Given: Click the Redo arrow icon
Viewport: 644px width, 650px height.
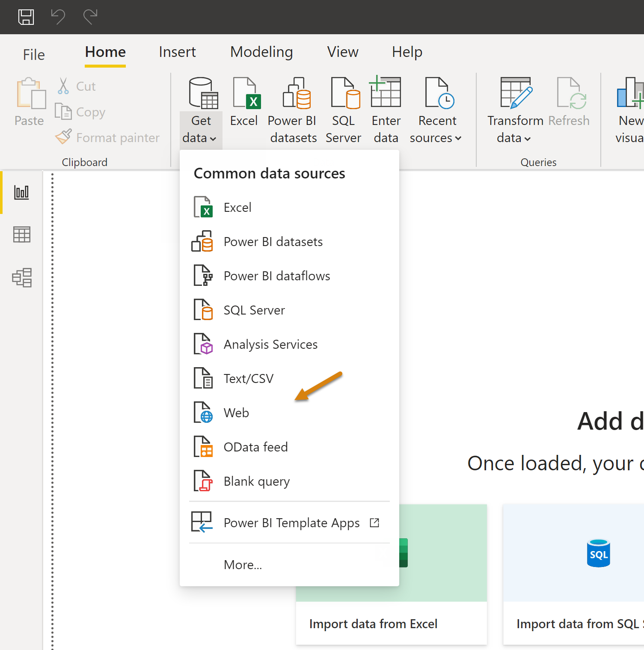Looking at the screenshot, I should click(90, 17).
